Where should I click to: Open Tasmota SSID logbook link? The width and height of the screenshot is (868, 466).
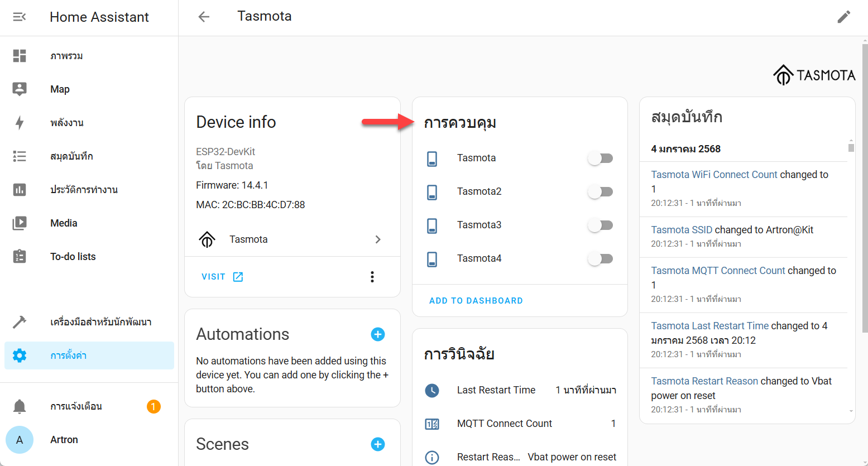click(x=682, y=230)
